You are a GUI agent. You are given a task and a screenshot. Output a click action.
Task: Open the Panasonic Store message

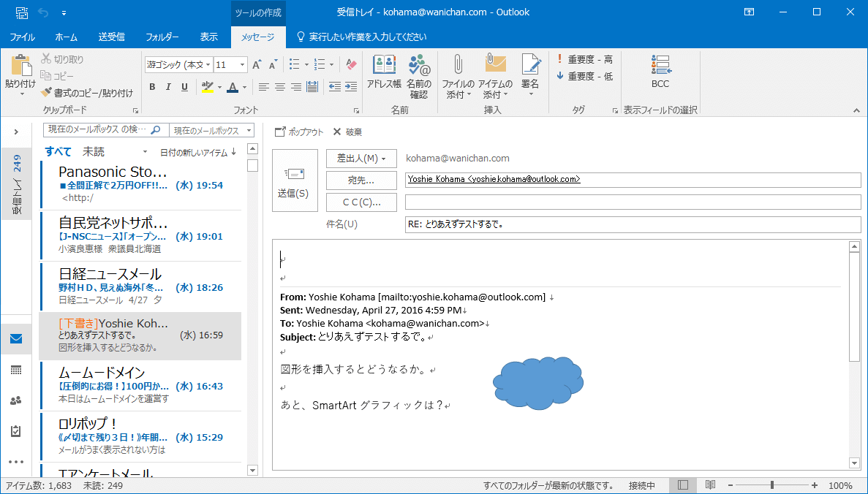[x=140, y=184]
